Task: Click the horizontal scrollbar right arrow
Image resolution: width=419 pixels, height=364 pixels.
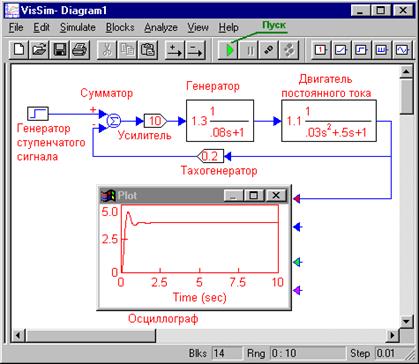Action: coord(393,335)
